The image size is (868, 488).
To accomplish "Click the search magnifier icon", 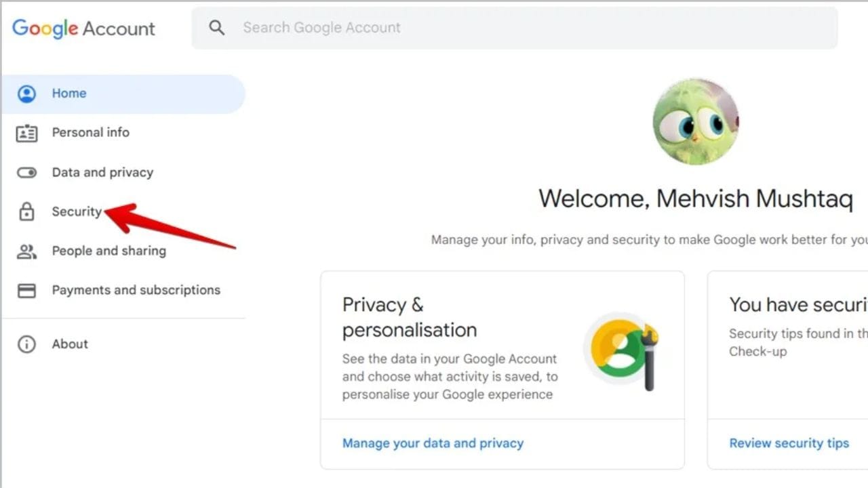I will pyautogui.click(x=216, y=28).
